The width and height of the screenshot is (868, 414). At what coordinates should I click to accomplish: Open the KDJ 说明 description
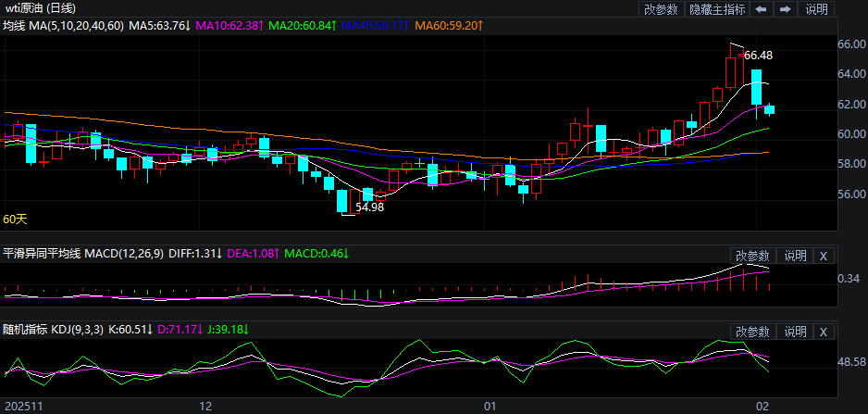[795, 332]
